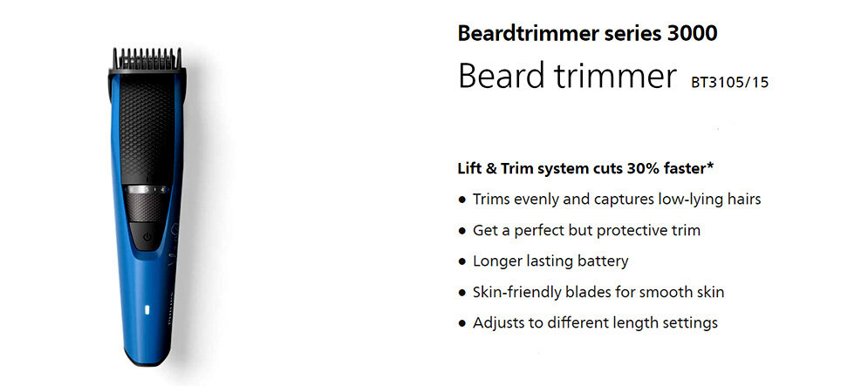Click "Get a perfect but protective trim"

coord(586,231)
